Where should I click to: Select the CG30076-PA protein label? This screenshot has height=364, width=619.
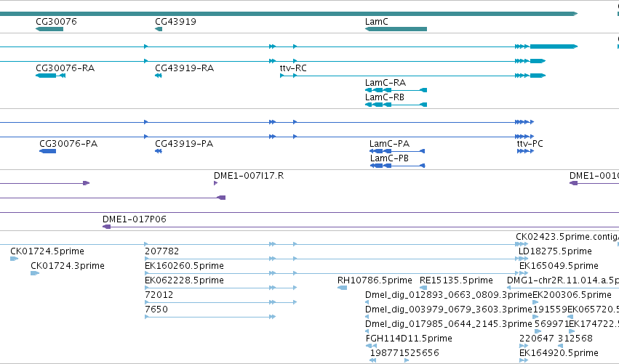(68, 144)
